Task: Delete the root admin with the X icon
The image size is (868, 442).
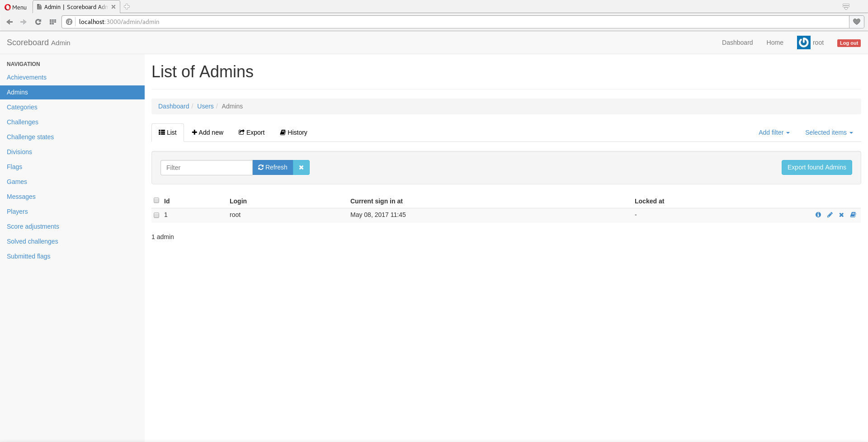Action: pos(841,215)
